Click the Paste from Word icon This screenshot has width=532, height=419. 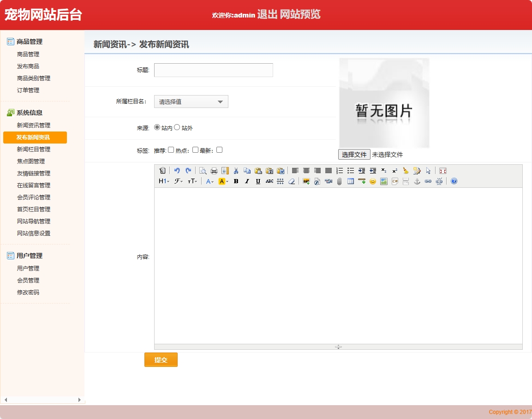[x=281, y=171]
